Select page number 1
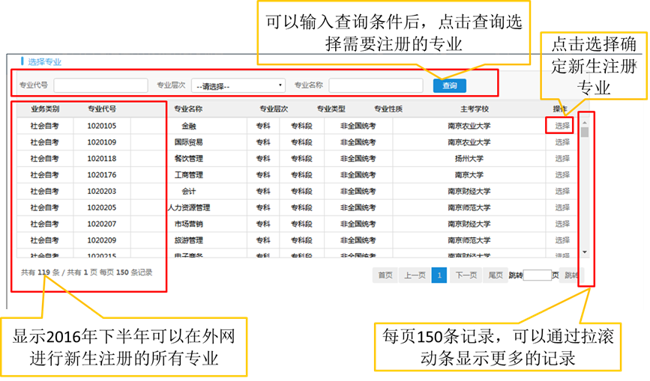The width and height of the screenshot is (650, 381). pos(439,275)
